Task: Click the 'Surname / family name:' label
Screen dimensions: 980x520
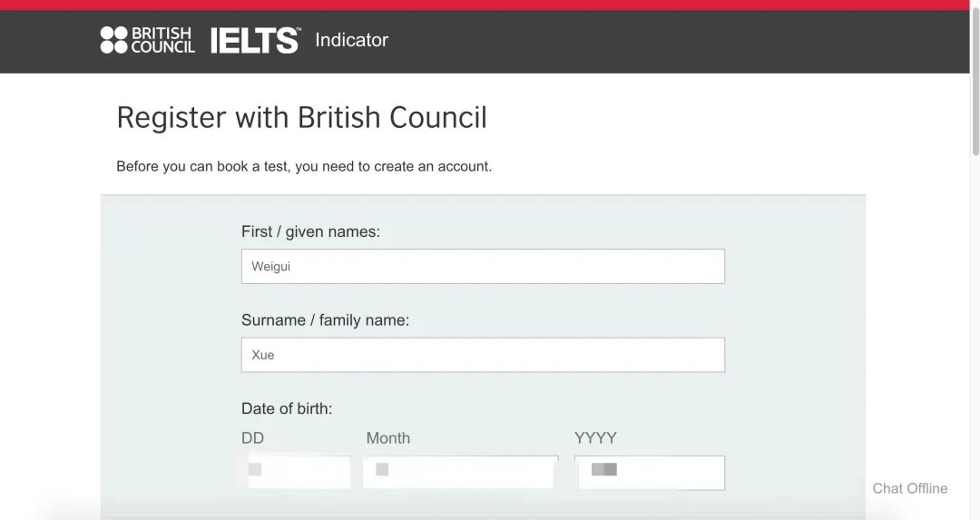Action: (x=325, y=320)
